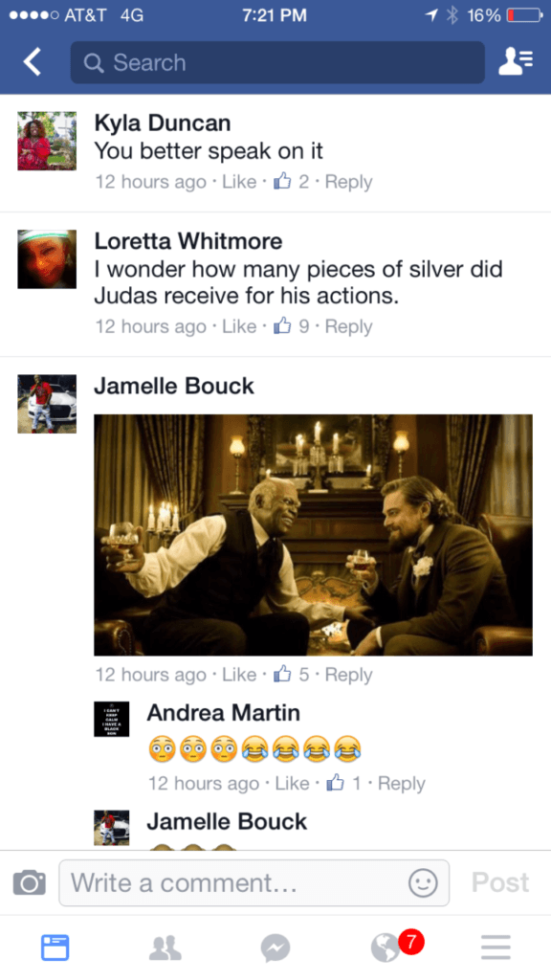Screen dimensions: 551x980
Task: Open the image posted by Jamelle Bouck
Action: (313, 535)
